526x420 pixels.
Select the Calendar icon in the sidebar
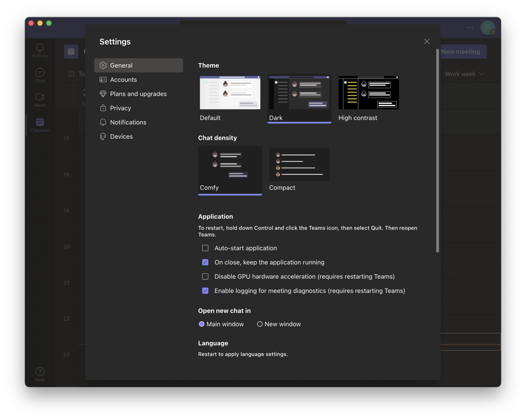click(40, 125)
